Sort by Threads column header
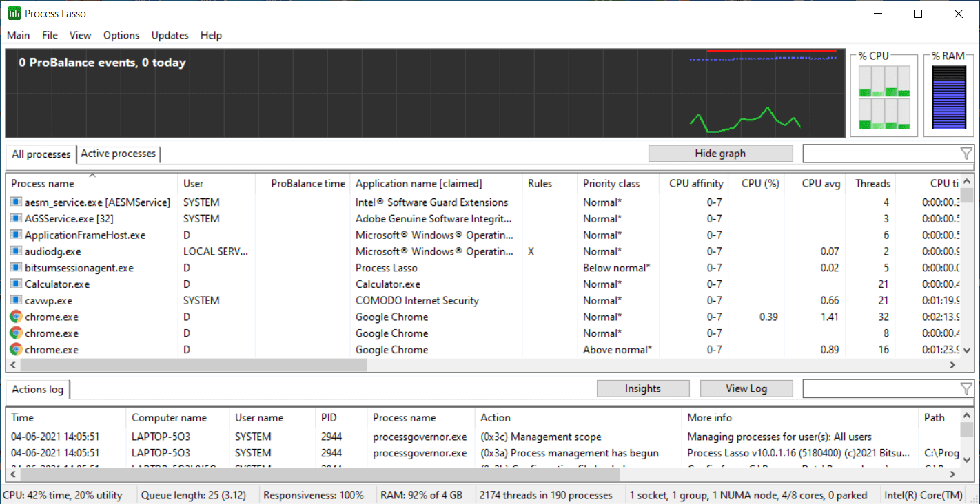The image size is (980, 504). 870,183
